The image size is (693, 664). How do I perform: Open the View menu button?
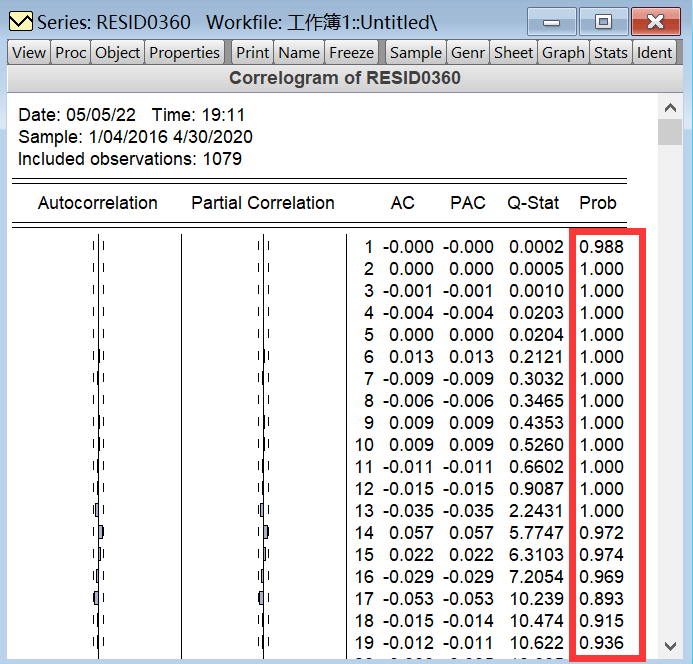click(29, 53)
